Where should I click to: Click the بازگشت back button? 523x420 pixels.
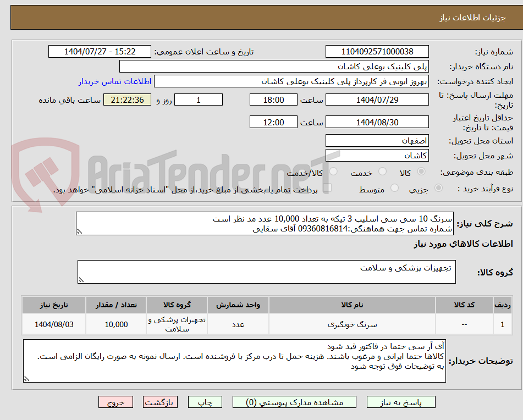tap(160, 402)
